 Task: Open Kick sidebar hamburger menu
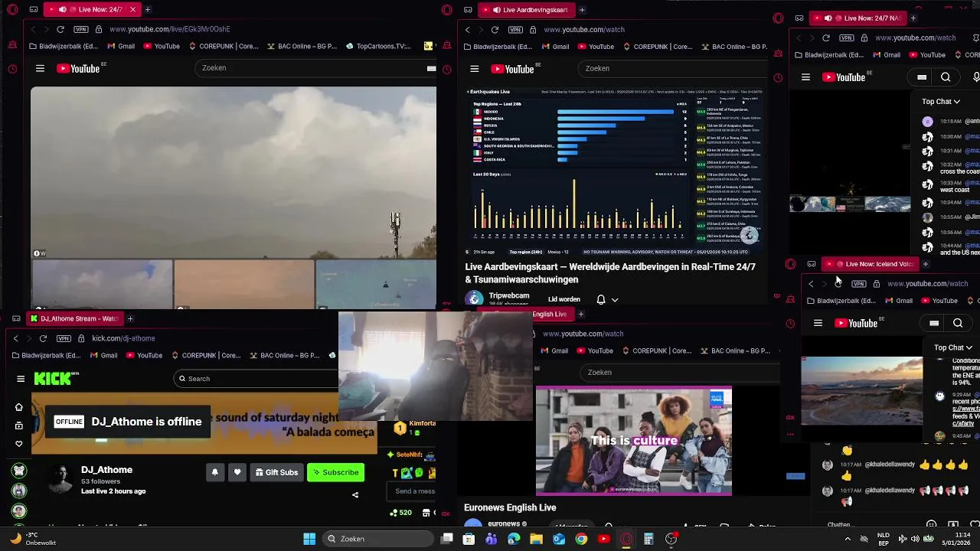pos(21,378)
